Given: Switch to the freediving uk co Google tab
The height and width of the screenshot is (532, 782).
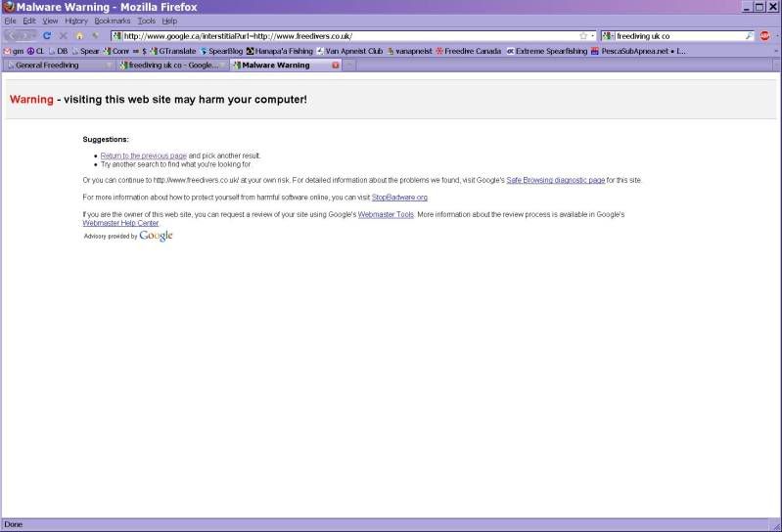Looking at the screenshot, I should pos(173,66).
